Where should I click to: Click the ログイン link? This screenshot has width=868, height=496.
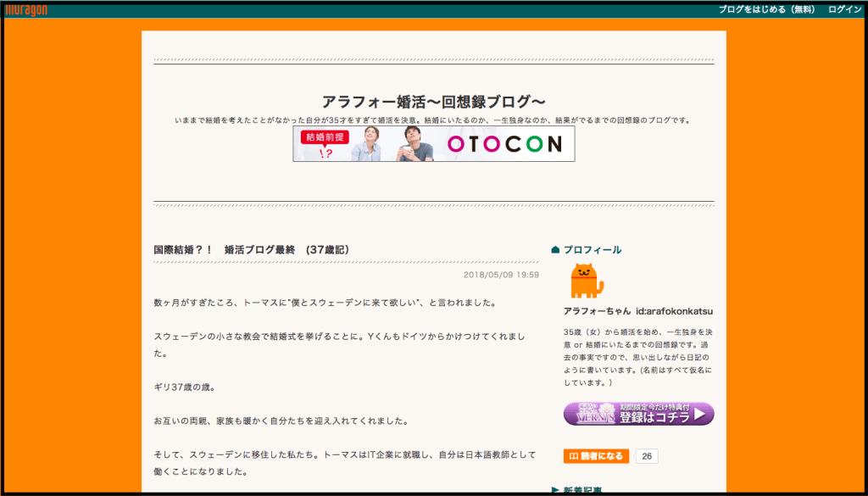tap(844, 9)
